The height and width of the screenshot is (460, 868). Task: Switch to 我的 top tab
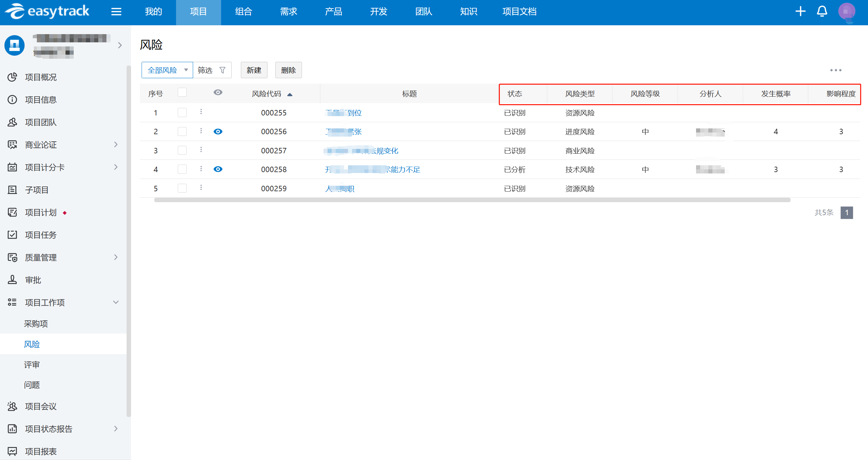pyautogui.click(x=154, y=12)
